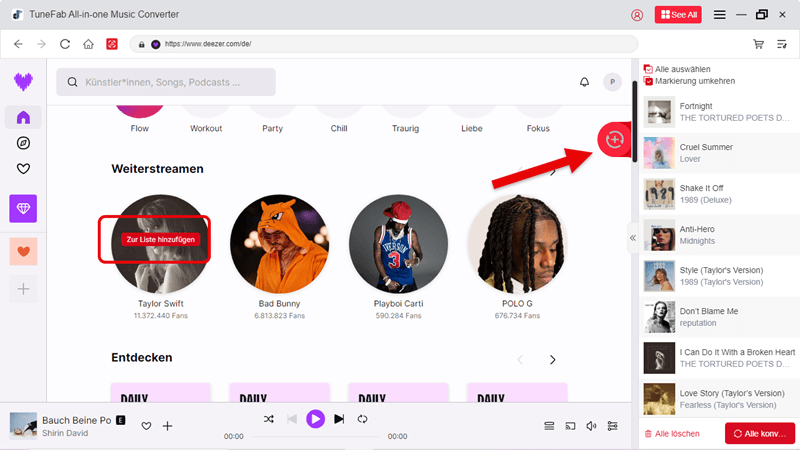Toggle shuffle playback
Screen dimensions: 800x450
[269, 419]
